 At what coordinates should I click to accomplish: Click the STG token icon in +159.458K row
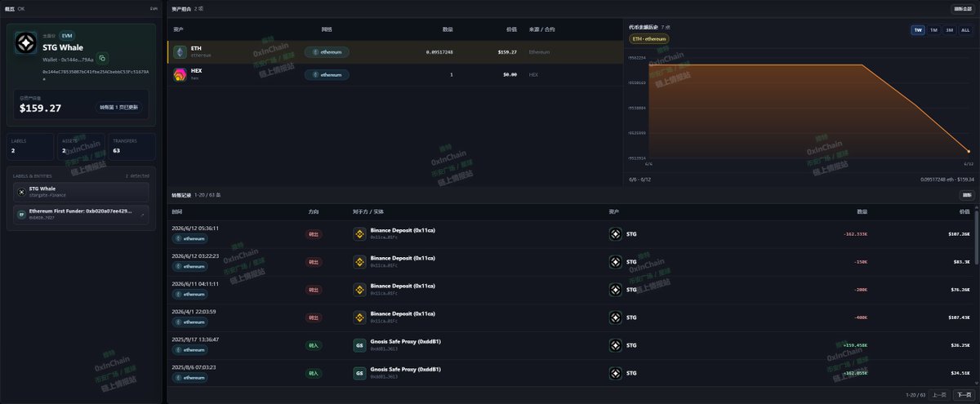[616, 345]
